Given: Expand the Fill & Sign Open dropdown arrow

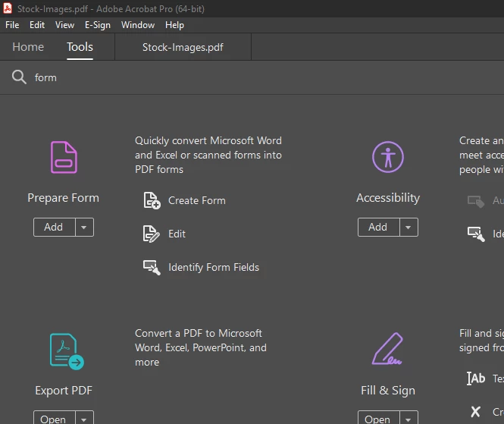Looking at the screenshot, I should (409, 417).
